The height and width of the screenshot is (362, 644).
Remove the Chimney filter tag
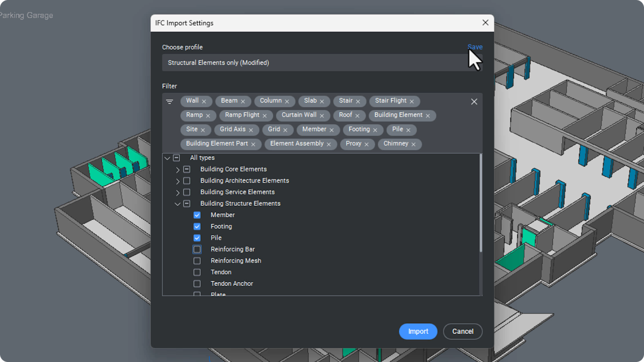pyautogui.click(x=413, y=144)
